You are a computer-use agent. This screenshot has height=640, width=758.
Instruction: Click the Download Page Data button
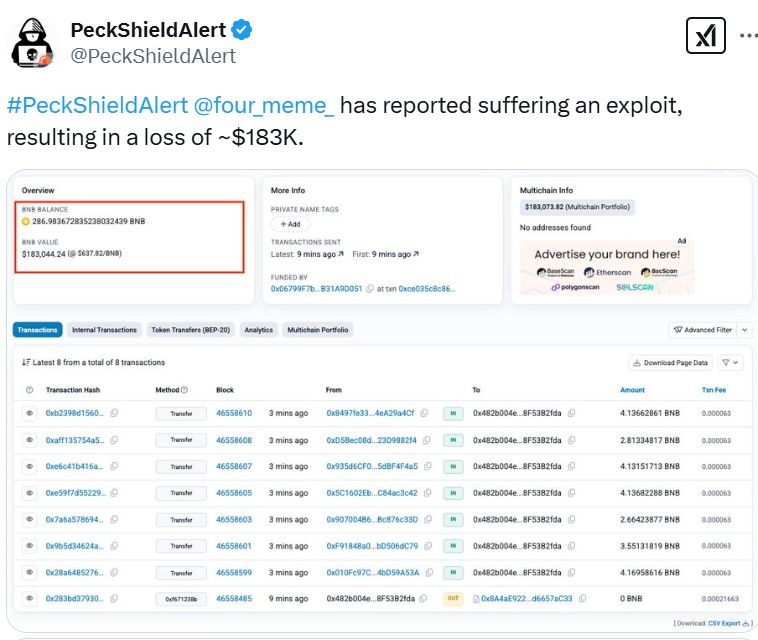(671, 363)
